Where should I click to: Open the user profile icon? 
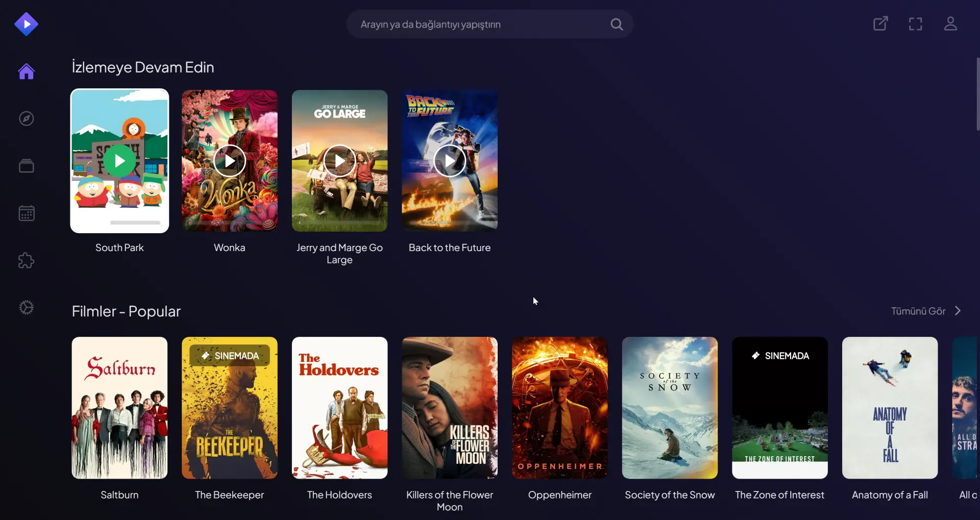[x=950, y=23]
